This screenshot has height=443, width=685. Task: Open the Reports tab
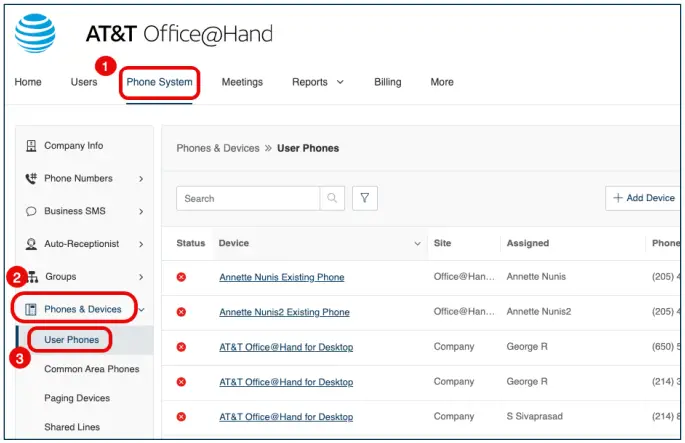(310, 82)
